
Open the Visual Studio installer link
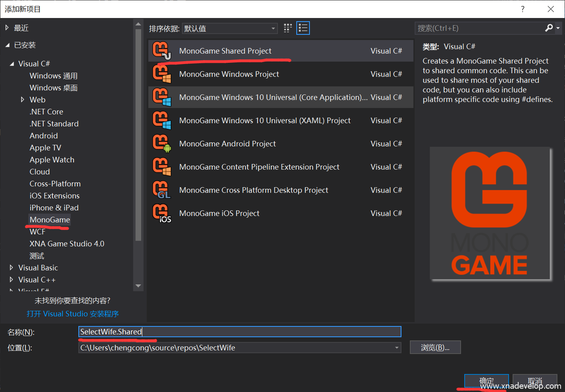[x=73, y=314]
